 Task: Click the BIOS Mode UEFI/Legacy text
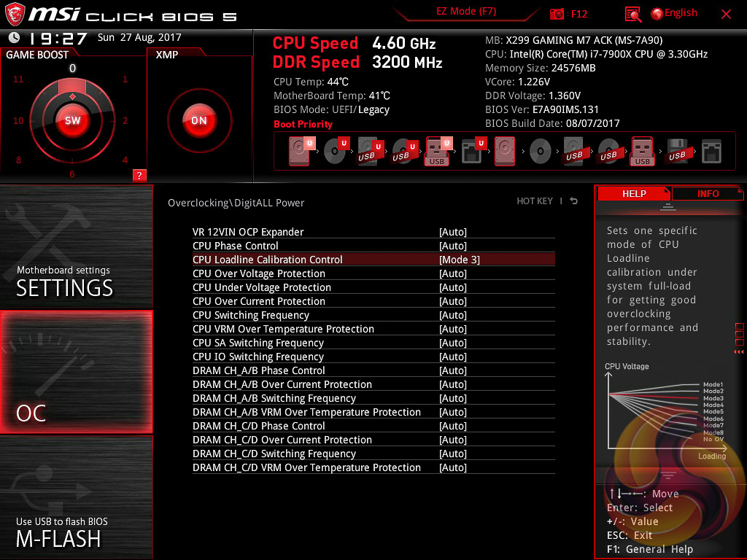332,109
